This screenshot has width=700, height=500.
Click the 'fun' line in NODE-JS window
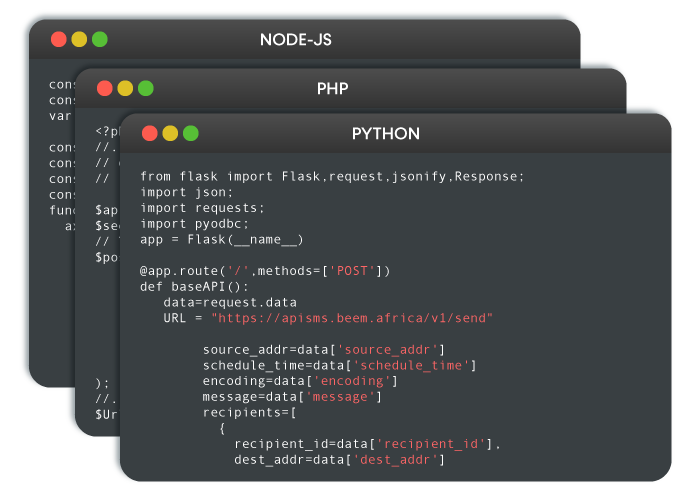pyautogui.click(x=62, y=210)
